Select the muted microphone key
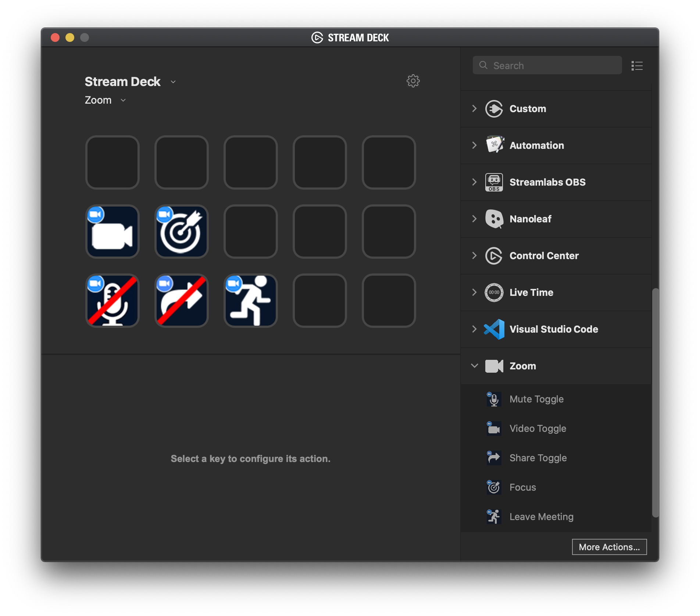Screen dimensions: 700x616 click(x=113, y=301)
